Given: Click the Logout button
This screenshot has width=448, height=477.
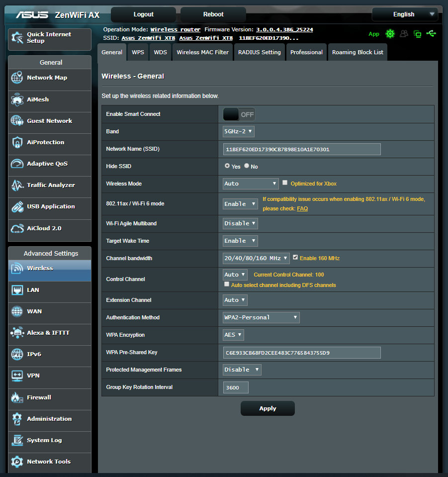Looking at the screenshot, I should coord(144,14).
